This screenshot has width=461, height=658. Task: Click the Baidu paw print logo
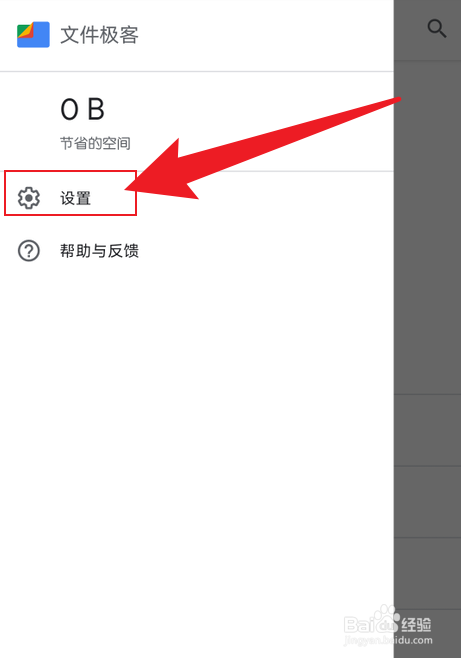click(386, 619)
